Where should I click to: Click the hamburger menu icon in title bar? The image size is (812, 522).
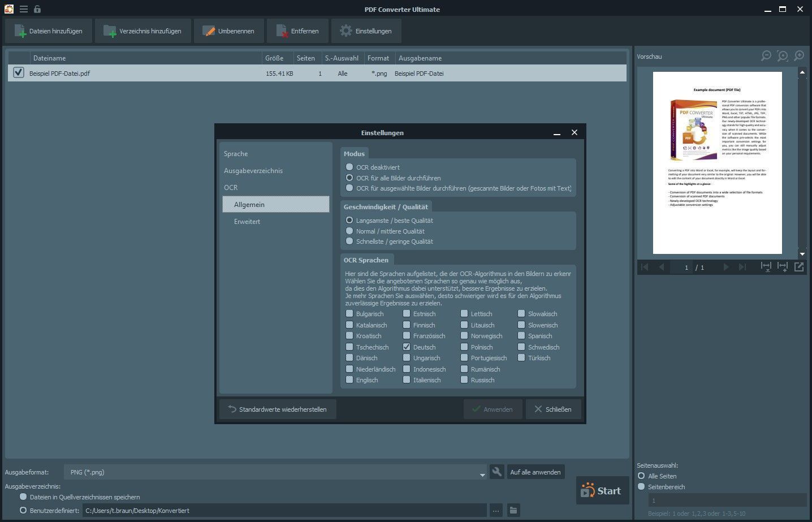point(23,9)
